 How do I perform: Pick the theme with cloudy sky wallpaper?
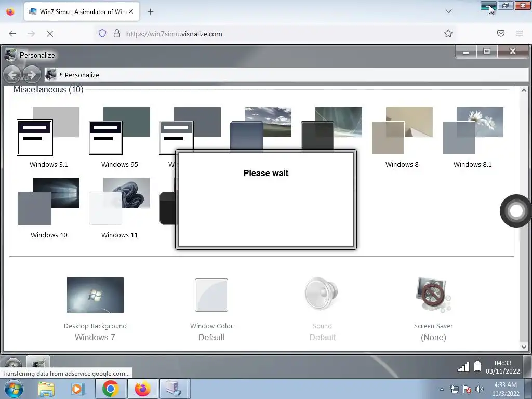[261, 128]
